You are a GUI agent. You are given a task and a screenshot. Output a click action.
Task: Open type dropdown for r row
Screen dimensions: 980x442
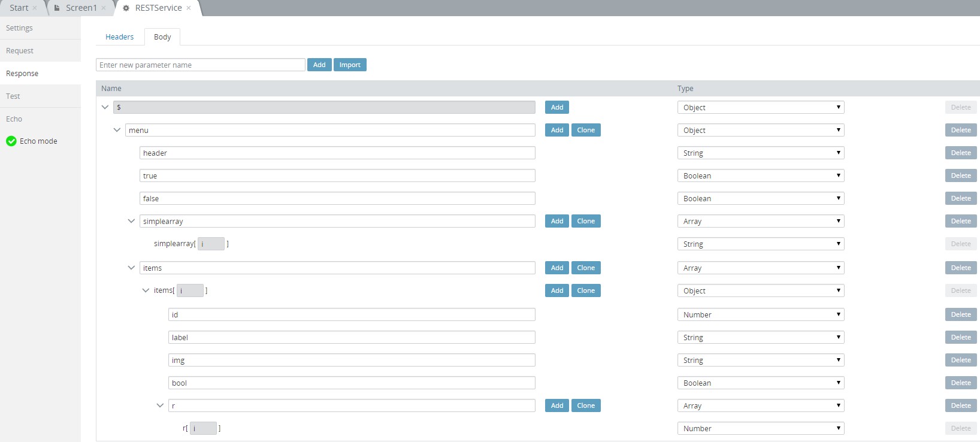tap(761, 405)
